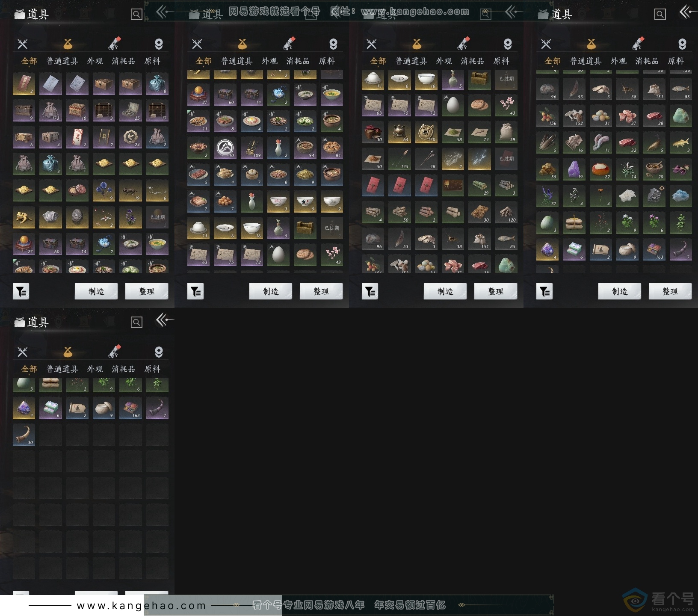Select the horn item with count 30
This screenshot has height=616, width=698.
[x=24, y=435]
